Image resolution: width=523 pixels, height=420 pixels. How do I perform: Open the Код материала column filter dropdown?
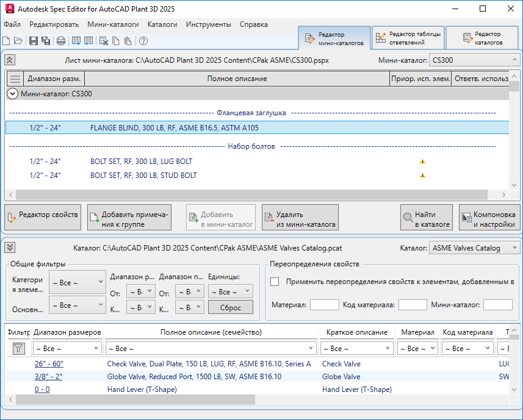(467, 349)
